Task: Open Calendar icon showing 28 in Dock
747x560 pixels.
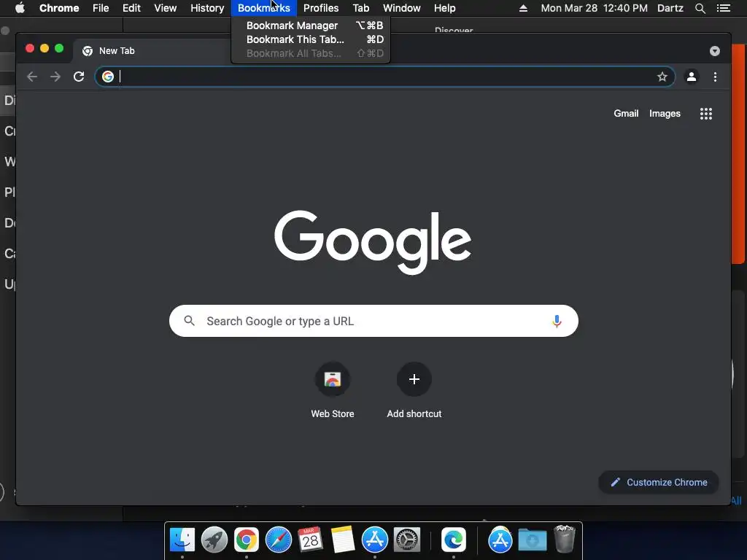Action: point(310,540)
